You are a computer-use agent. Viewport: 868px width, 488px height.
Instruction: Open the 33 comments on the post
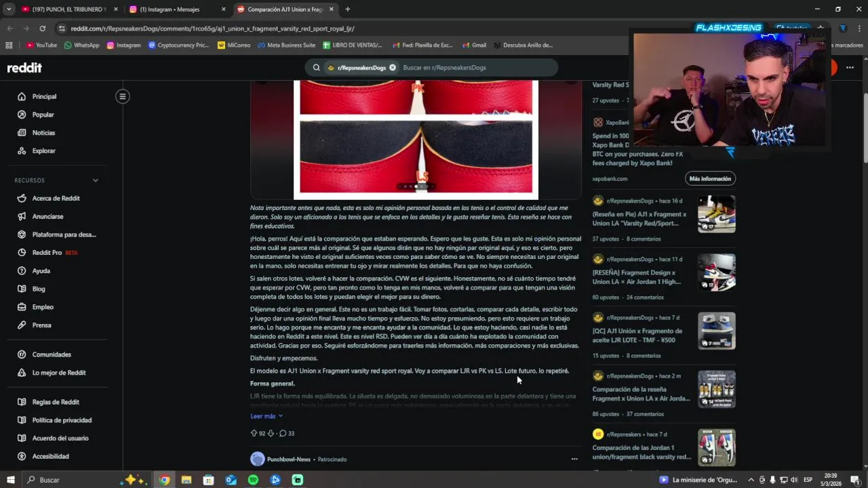[x=287, y=433]
